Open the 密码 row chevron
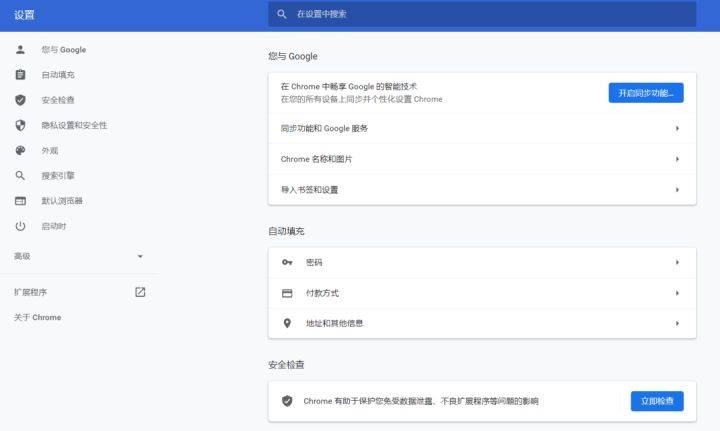Viewport: 720px width, 431px height. tap(677, 262)
